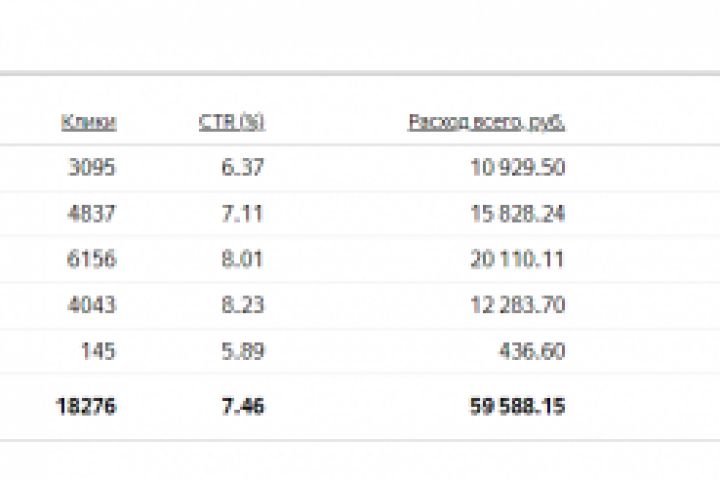Select the CTR value 8.23
The width and height of the screenshot is (720, 480).
[242, 306]
